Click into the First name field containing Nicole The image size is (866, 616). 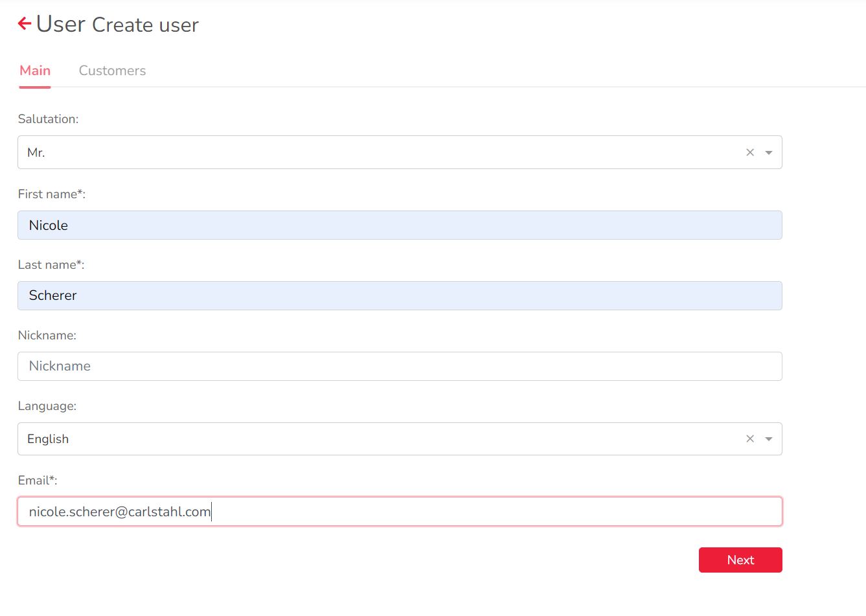(x=399, y=225)
